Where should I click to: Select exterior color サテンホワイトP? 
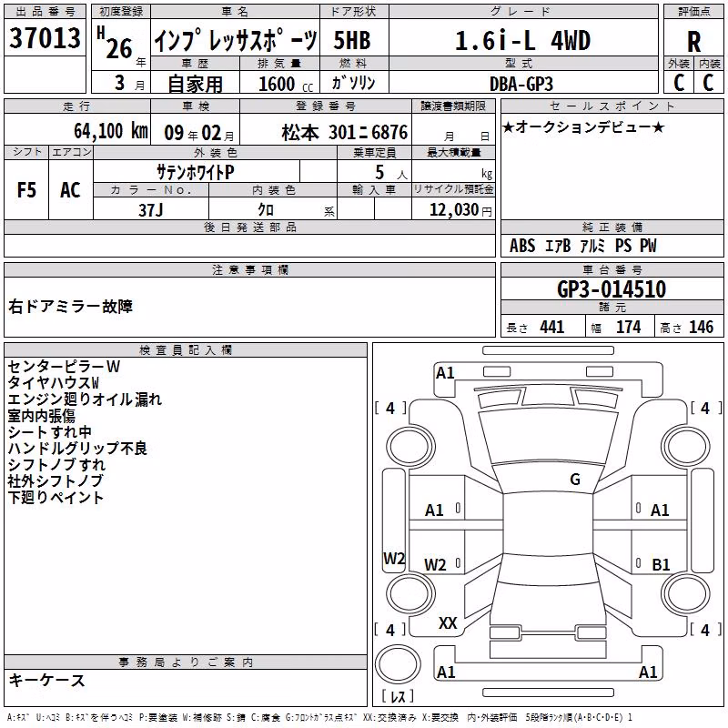click(x=195, y=172)
